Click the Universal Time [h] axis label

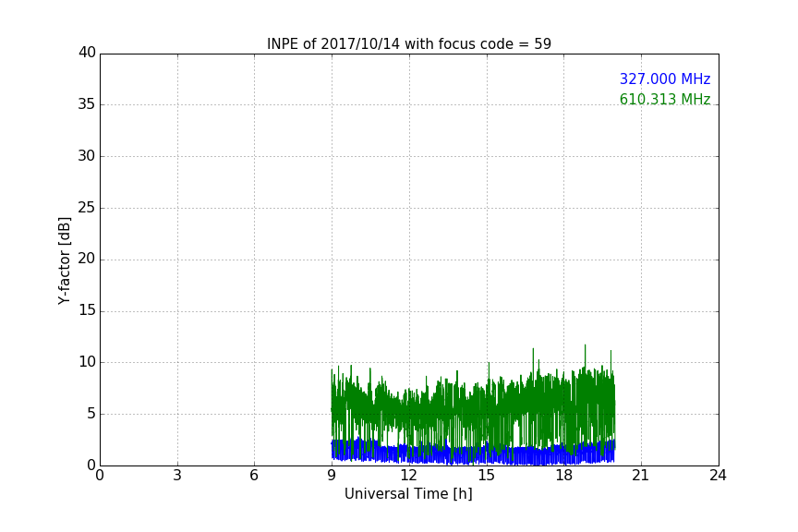[408, 493]
